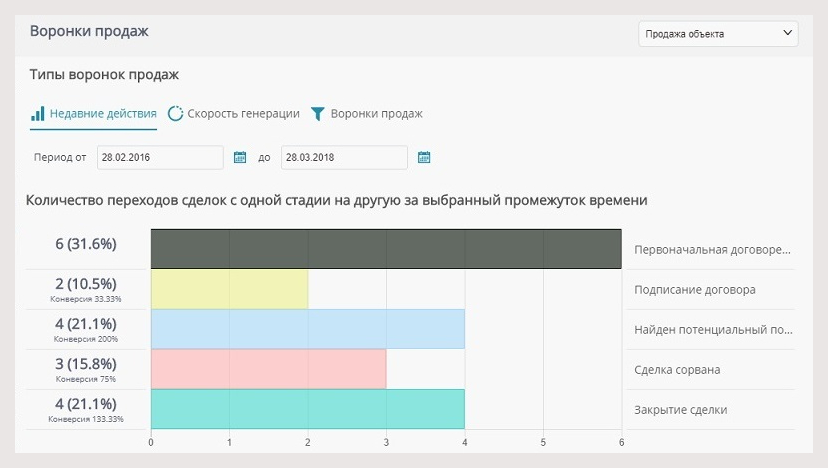828x468 pixels.
Task: Click the Закрытие сделки stage label
Action: (680, 410)
